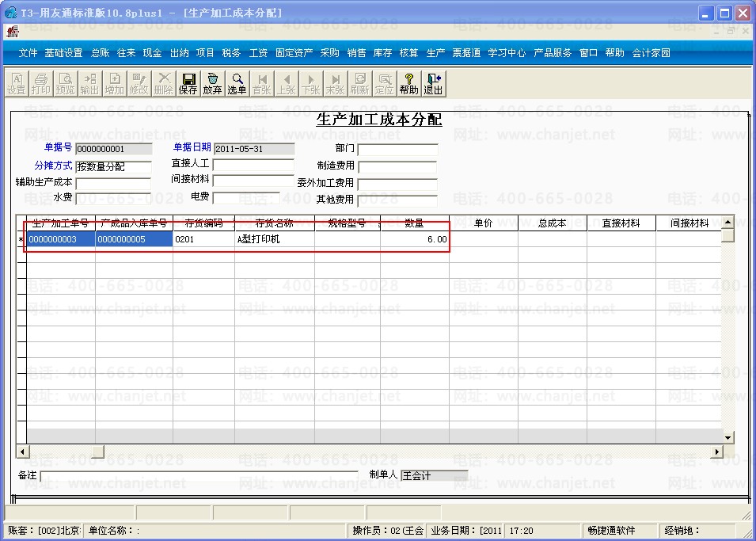
Task: Click the table vertical scrollbar down arrow
Action: tap(728, 438)
